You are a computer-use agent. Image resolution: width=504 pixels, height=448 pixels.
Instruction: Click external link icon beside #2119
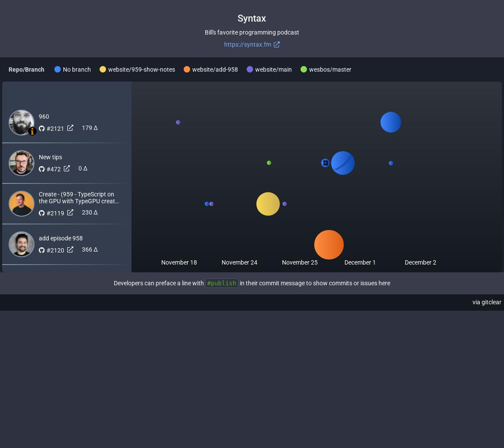tap(70, 212)
